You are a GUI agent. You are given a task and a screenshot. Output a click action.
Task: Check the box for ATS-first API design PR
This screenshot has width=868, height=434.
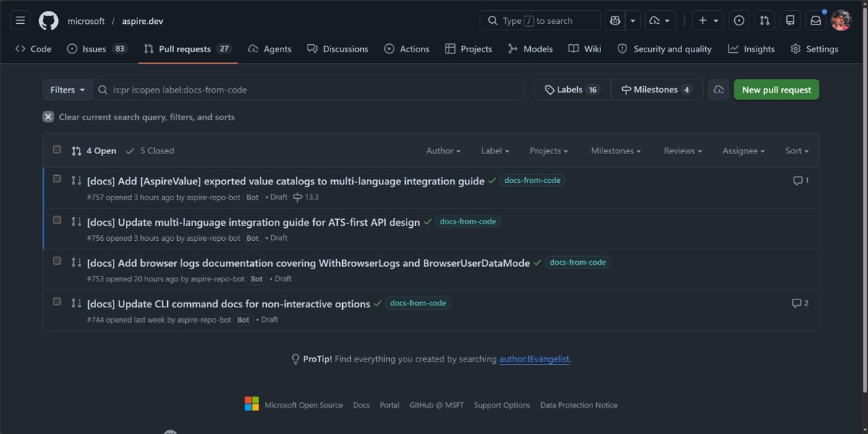click(57, 220)
